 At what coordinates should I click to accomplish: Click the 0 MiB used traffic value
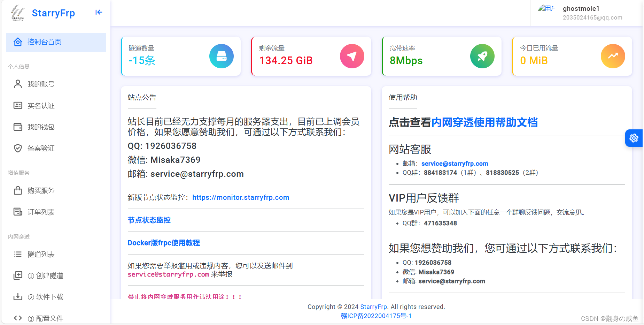pos(534,61)
